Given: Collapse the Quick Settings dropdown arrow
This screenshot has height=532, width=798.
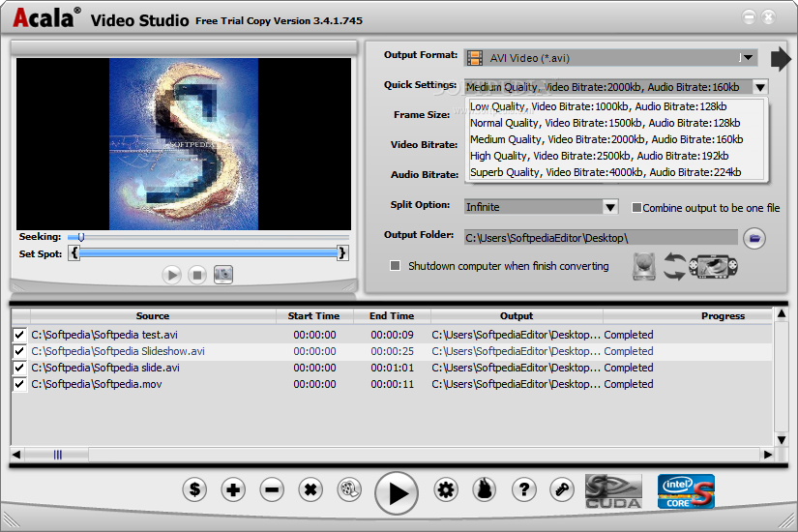Looking at the screenshot, I should (760, 87).
